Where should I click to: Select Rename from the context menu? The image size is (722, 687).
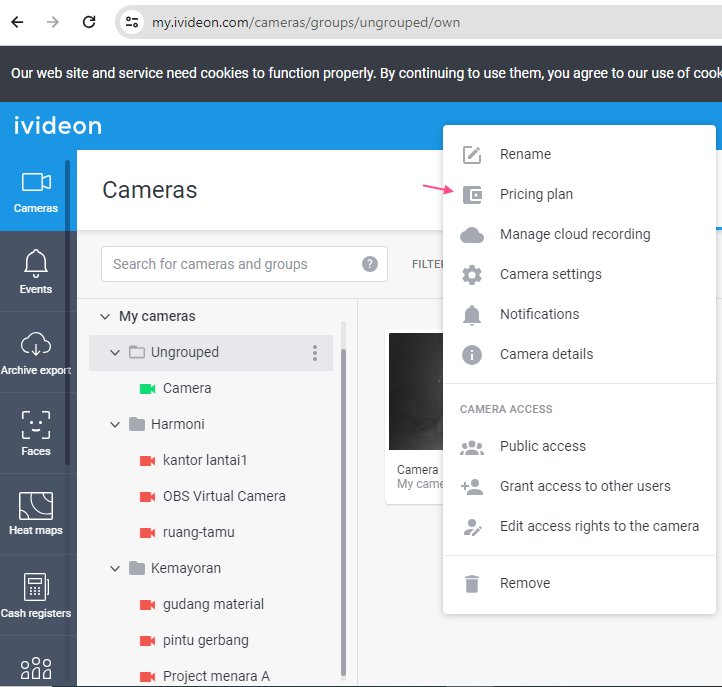coord(579,154)
